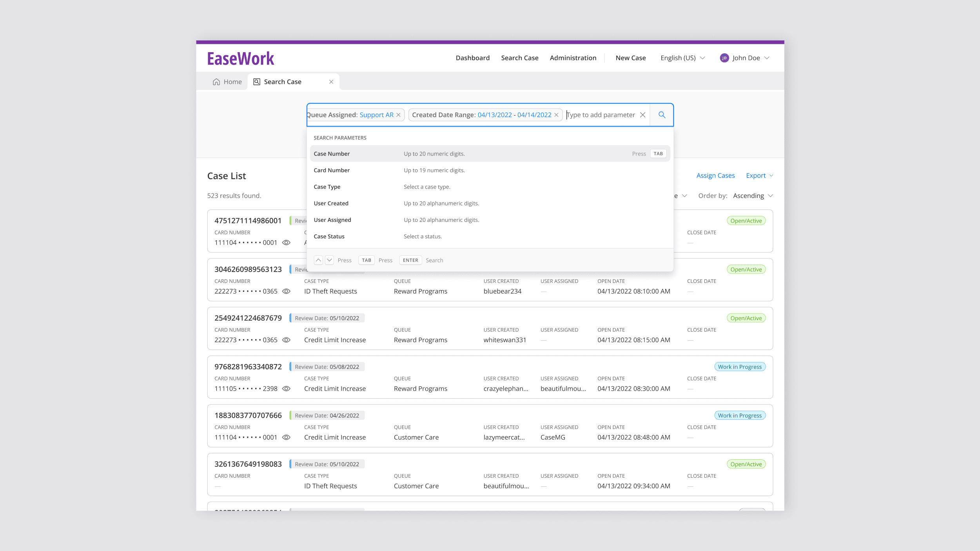Click the New Case button
Viewport: 980px width, 551px height.
tap(630, 58)
